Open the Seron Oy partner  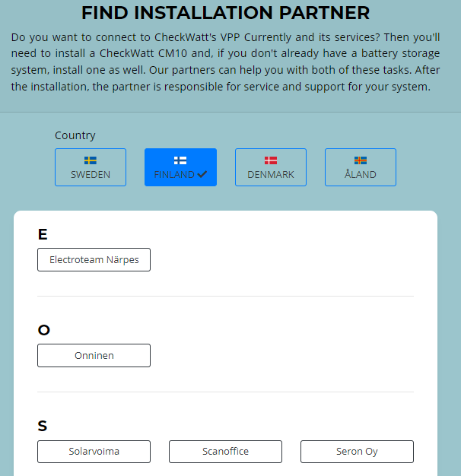click(x=357, y=452)
